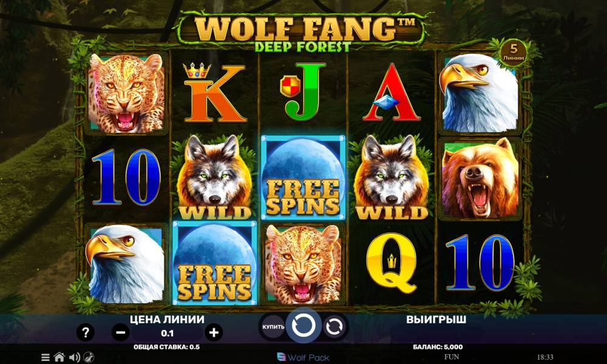
Task: Spin the reels with the main spin button
Action: coord(304,326)
